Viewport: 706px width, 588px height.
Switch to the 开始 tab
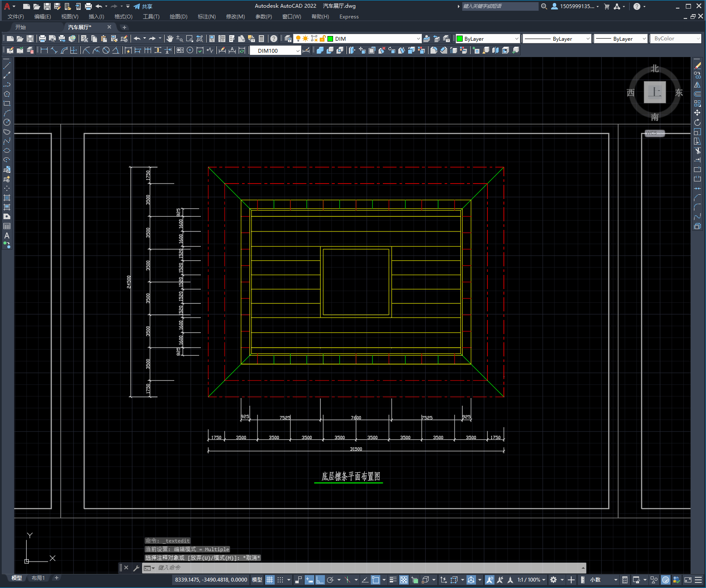[x=21, y=27]
